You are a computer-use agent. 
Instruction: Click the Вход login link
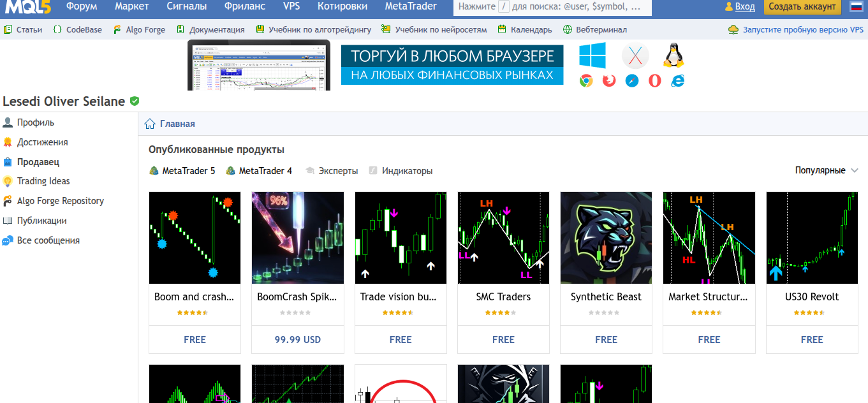point(745,7)
